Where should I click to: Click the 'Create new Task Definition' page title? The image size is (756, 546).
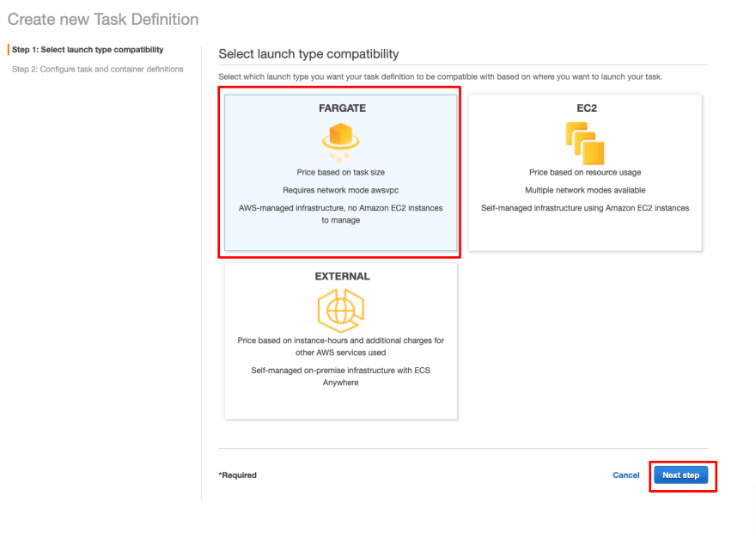coord(103,19)
